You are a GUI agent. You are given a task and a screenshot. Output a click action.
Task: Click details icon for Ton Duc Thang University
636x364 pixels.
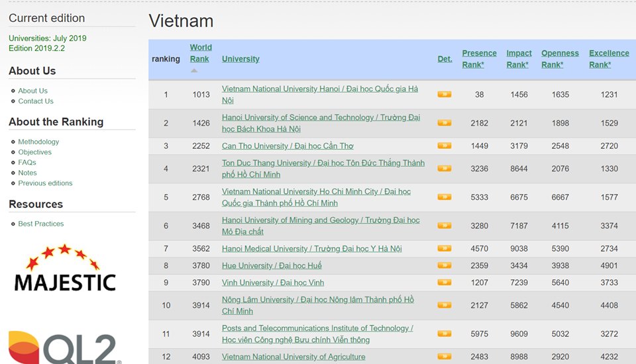444,169
